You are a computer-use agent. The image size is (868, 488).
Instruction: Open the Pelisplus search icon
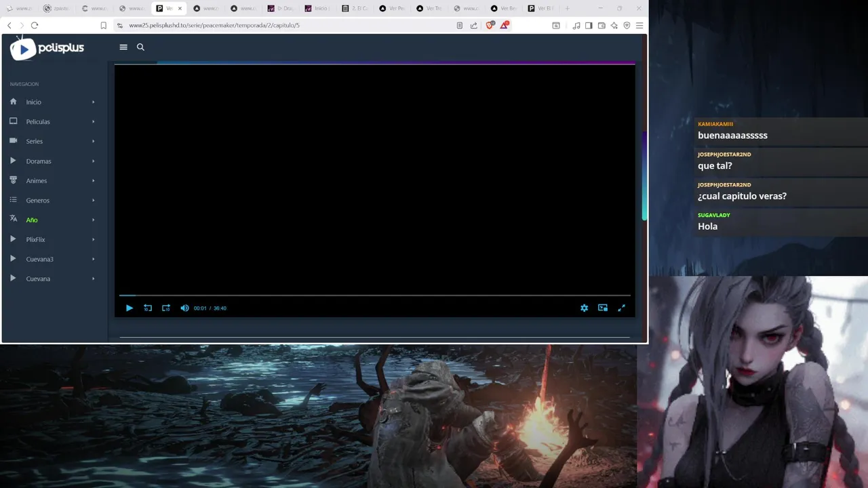point(140,47)
